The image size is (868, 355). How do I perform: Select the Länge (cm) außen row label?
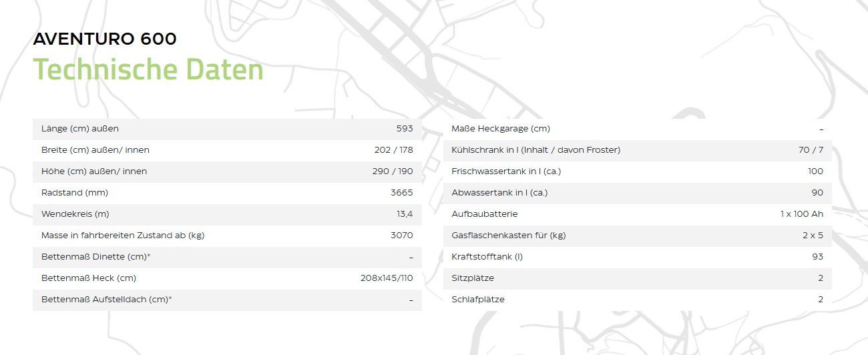tap(80, 129)
